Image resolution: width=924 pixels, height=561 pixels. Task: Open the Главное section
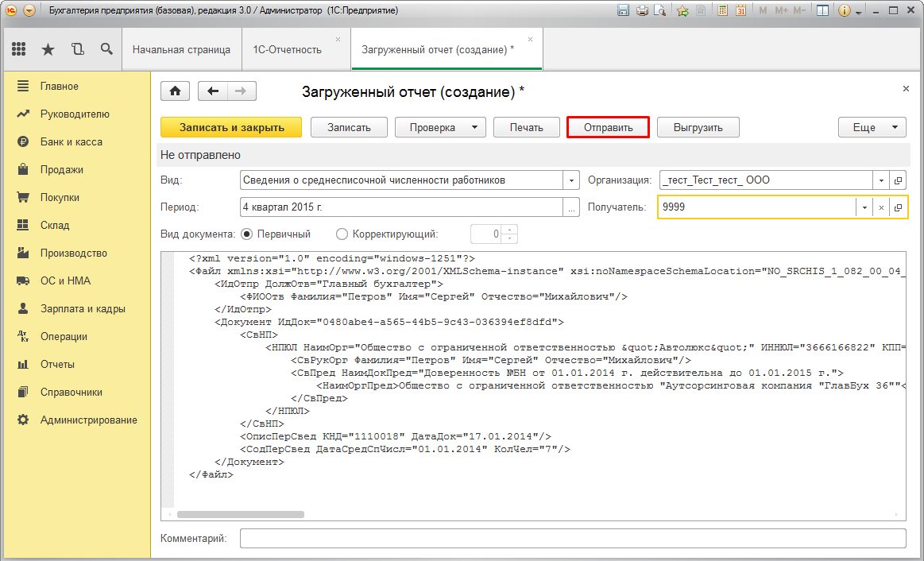[x=76, y=86]
